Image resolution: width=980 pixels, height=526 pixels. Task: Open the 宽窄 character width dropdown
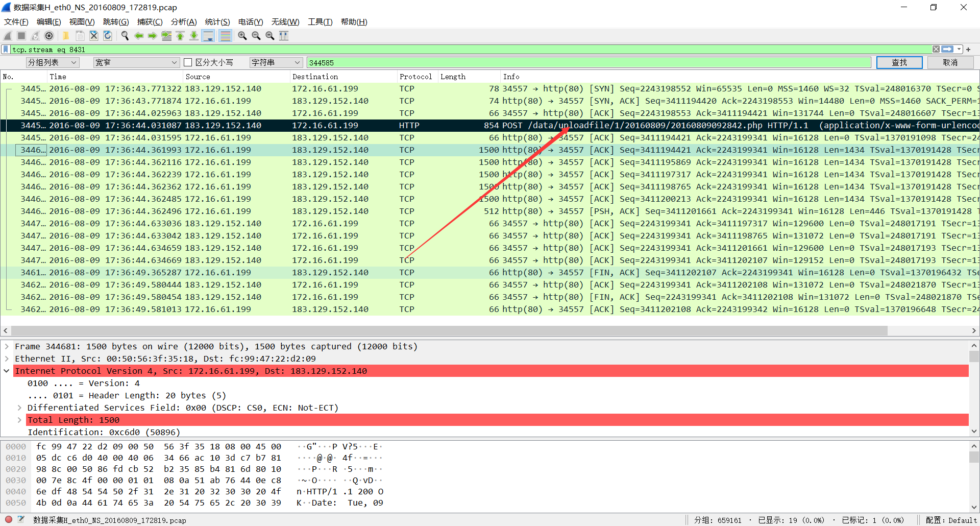136,62
